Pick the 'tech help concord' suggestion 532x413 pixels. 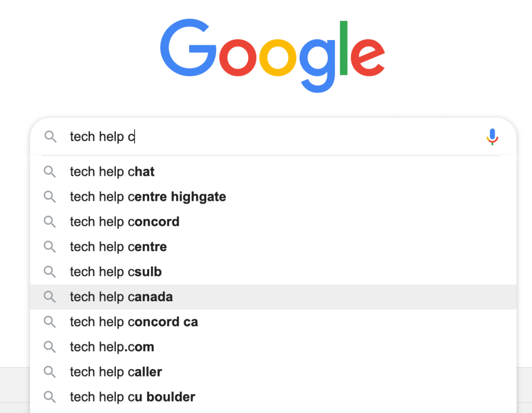tap(273, 222)
